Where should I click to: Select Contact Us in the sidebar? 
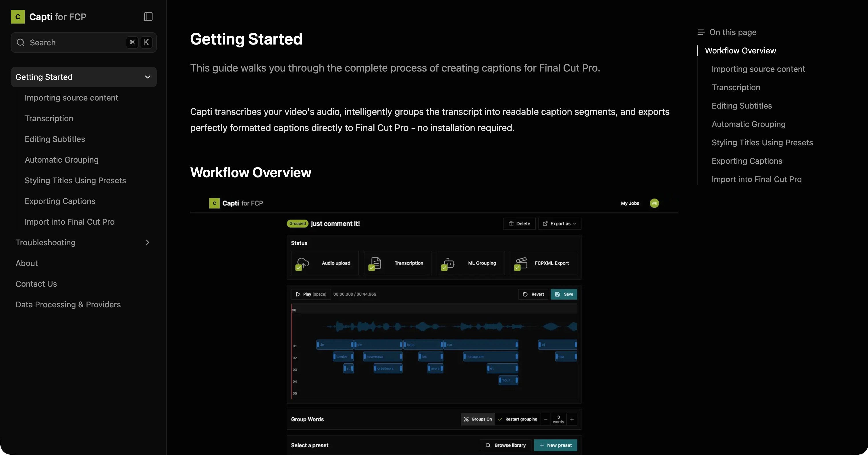[x=36, y=284]
